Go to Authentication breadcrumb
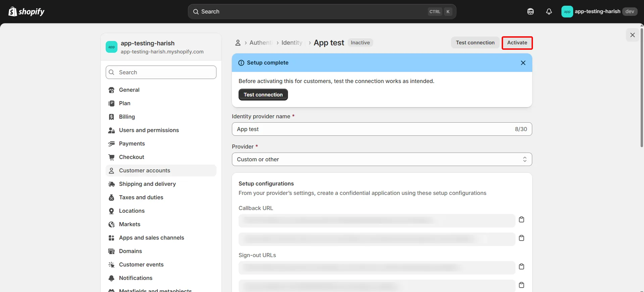 261,43
